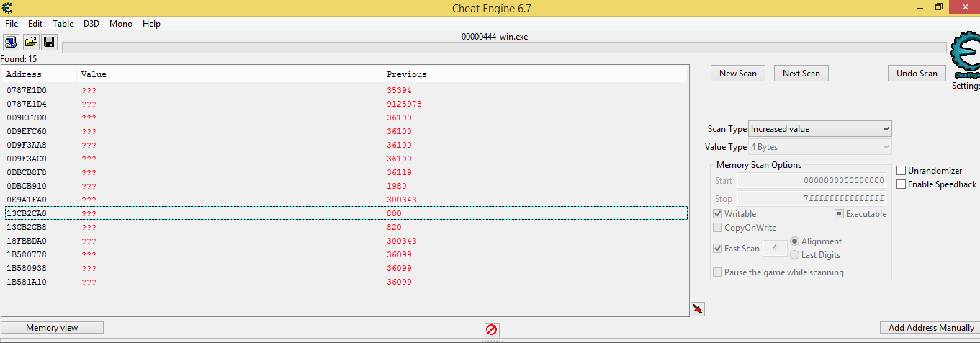Open the Help menu

[151, 24]
